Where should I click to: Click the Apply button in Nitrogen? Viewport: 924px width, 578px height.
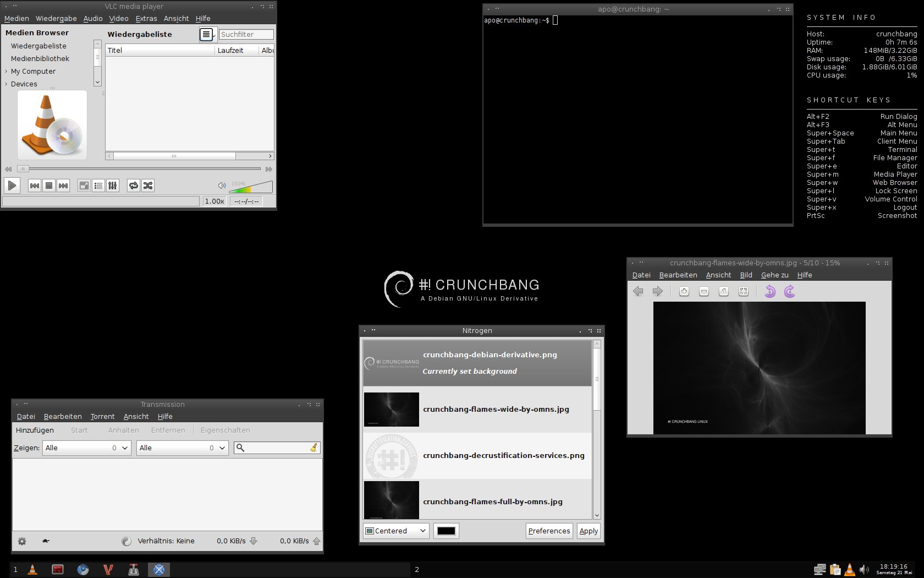click(588, 531)
